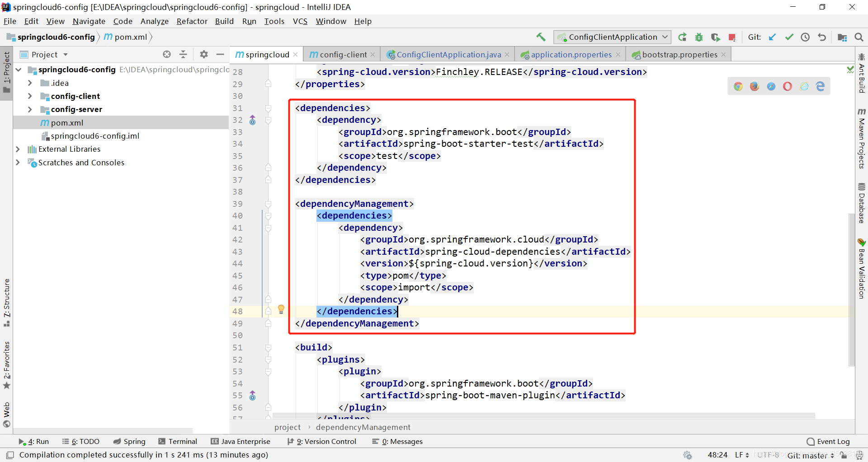Hide the Project panel with minus icon
The image size is (868, 462).
click(220, 54)
